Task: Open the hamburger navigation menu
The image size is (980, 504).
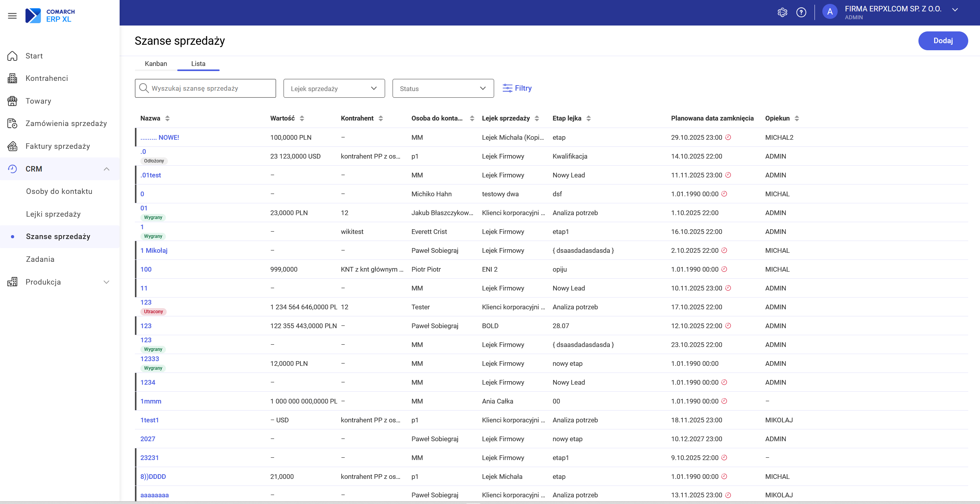Action: (x=12, y=16)
